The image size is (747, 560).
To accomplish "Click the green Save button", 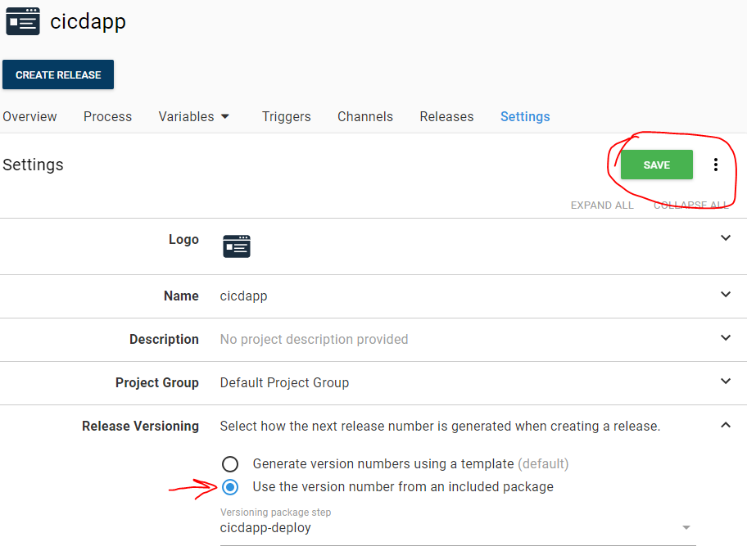I will coord(656,165).
